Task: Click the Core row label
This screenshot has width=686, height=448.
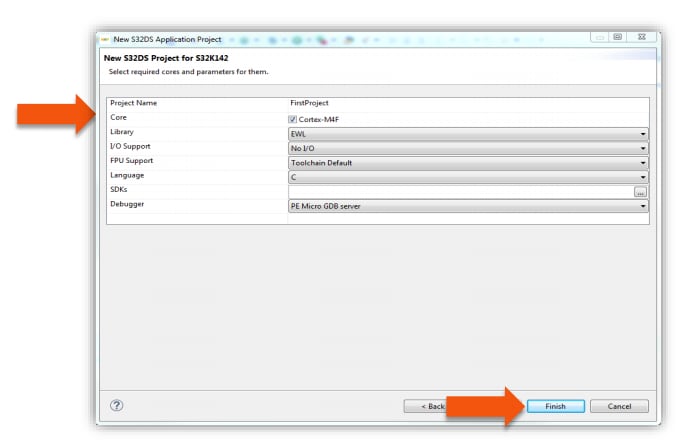Action: (x=118, y=118)
